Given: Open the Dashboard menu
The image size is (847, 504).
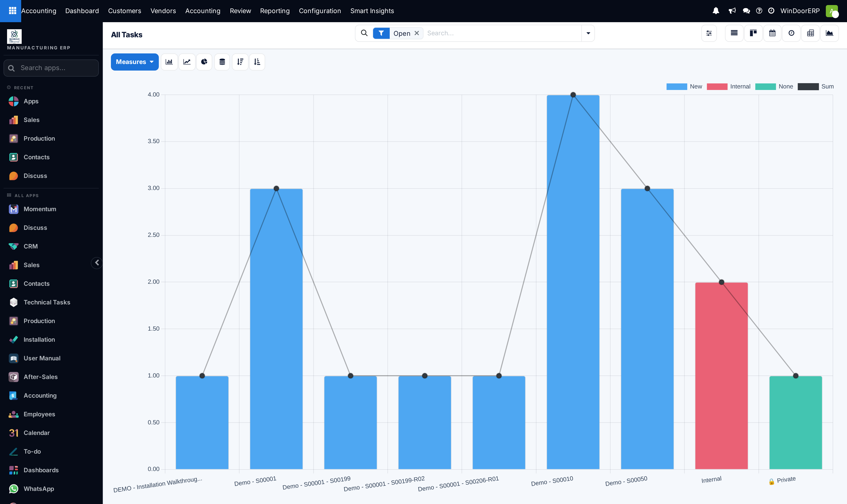Looking at the screenshot, I should click(x=82, y=11).
